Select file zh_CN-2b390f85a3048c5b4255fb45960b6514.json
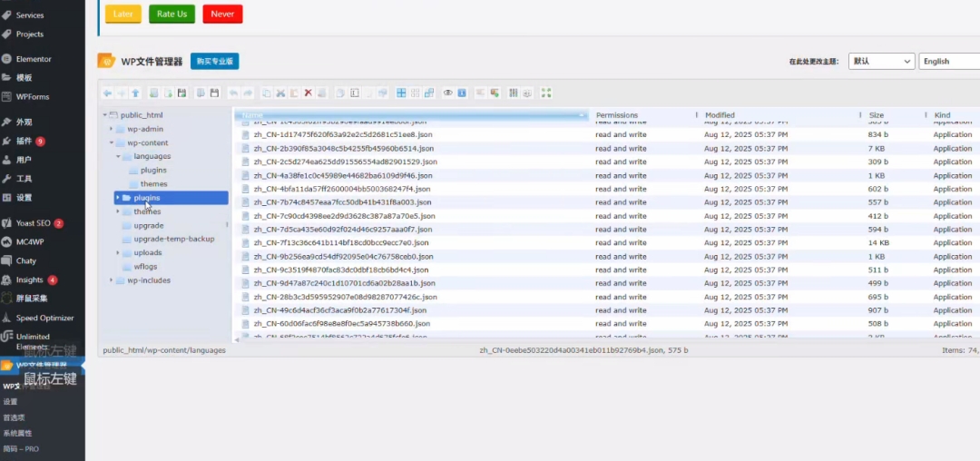Image resolution: width=980 pixels, height=461 pixels. pyautogui.click(x=343, y=149)
